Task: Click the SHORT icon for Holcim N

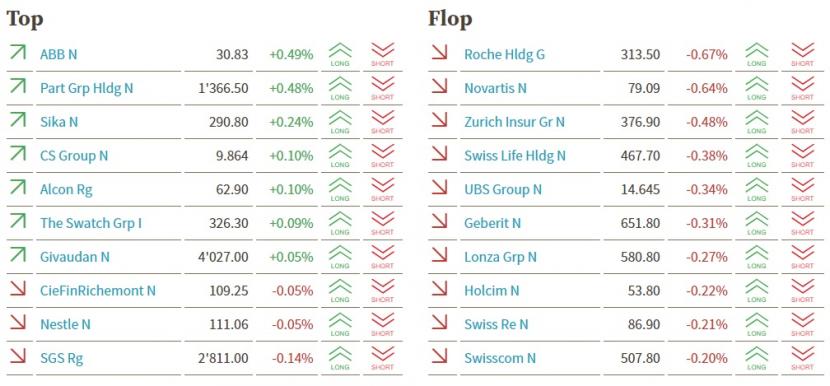Action: coord(802,291)
